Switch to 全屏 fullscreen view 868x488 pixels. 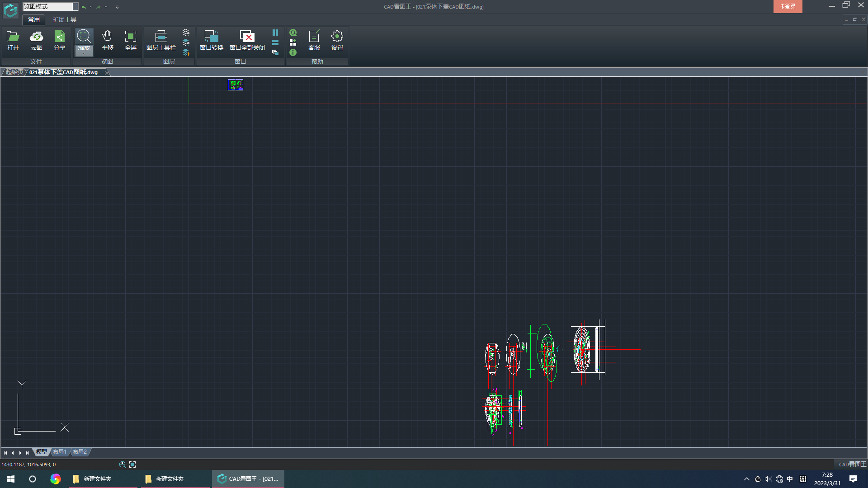(x=130, y=40)
